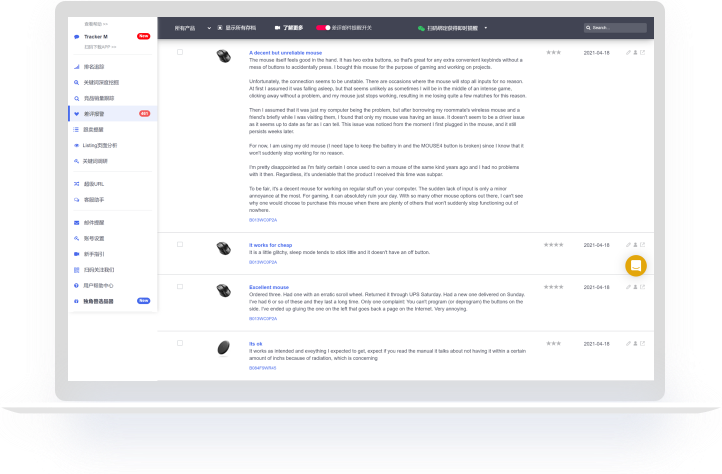Image resolution: width=722 pixels, height=474 pixels.
Task: Open 'Excellent mouse' external link icon
Action: point(642,287)
